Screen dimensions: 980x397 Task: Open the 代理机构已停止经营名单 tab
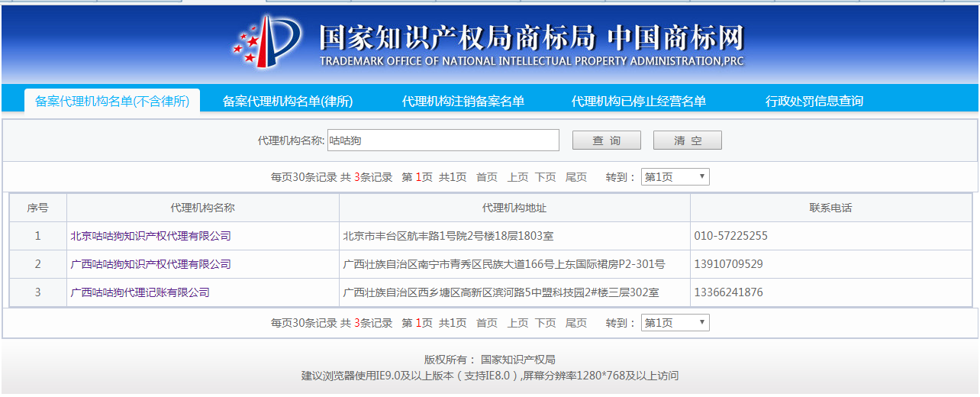639,101
